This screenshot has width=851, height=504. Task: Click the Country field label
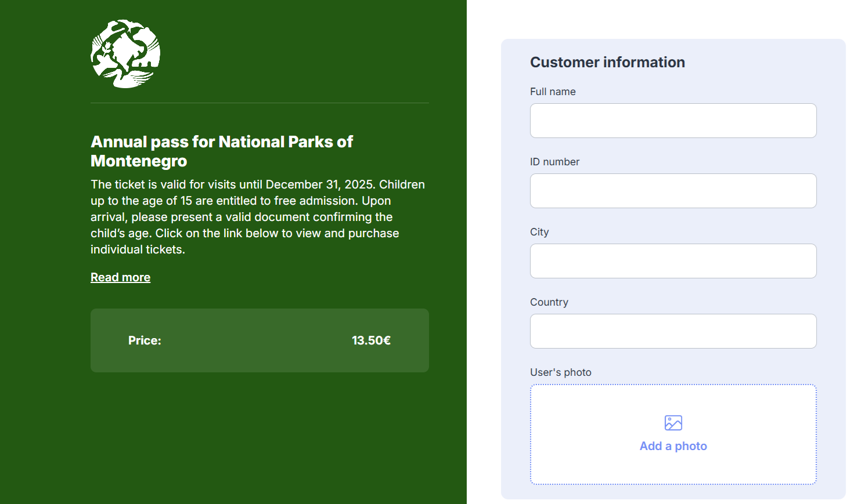click(549, 302)
